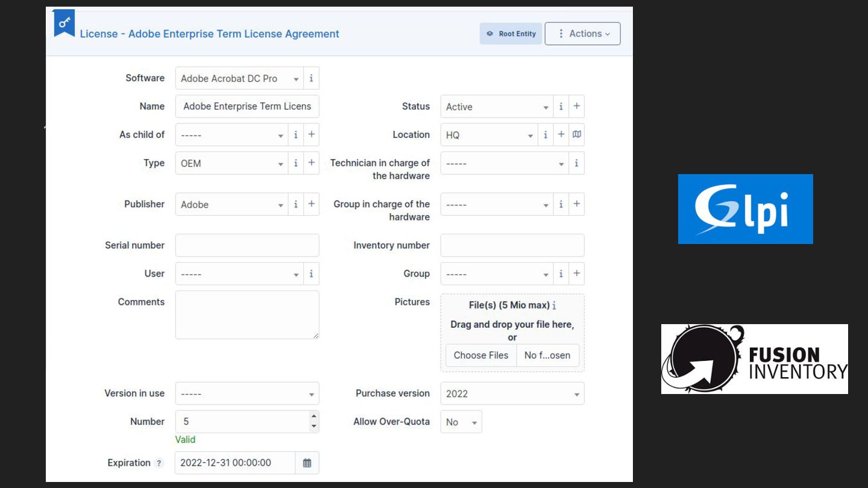The width and height of the screenshot is (868, 488).
Task: Click the Pictures file drop zone text
Action: (x=512, y=331)
